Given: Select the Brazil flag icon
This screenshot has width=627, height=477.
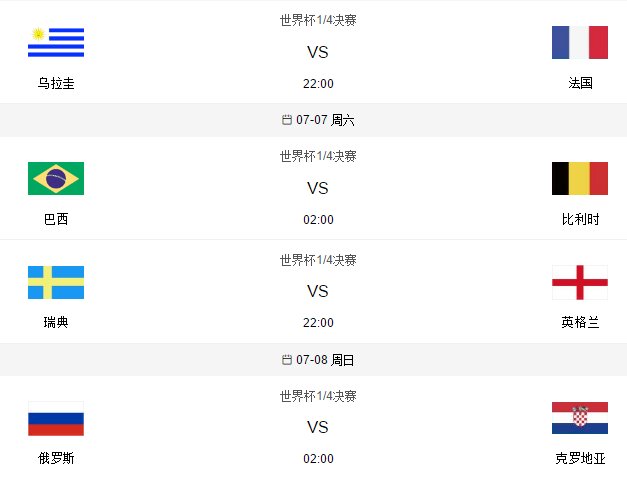Looking at the screenshot, I should [x=56, y=178].
